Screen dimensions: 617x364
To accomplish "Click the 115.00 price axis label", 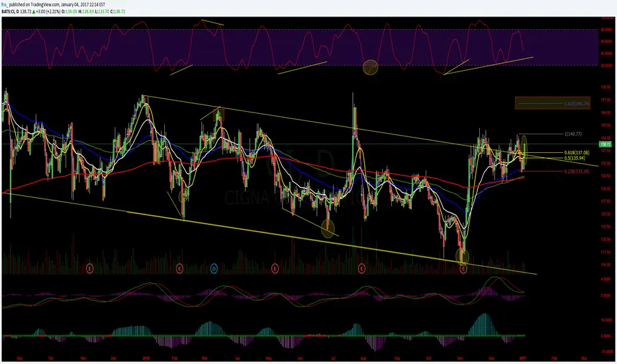I will coord(606,265).
